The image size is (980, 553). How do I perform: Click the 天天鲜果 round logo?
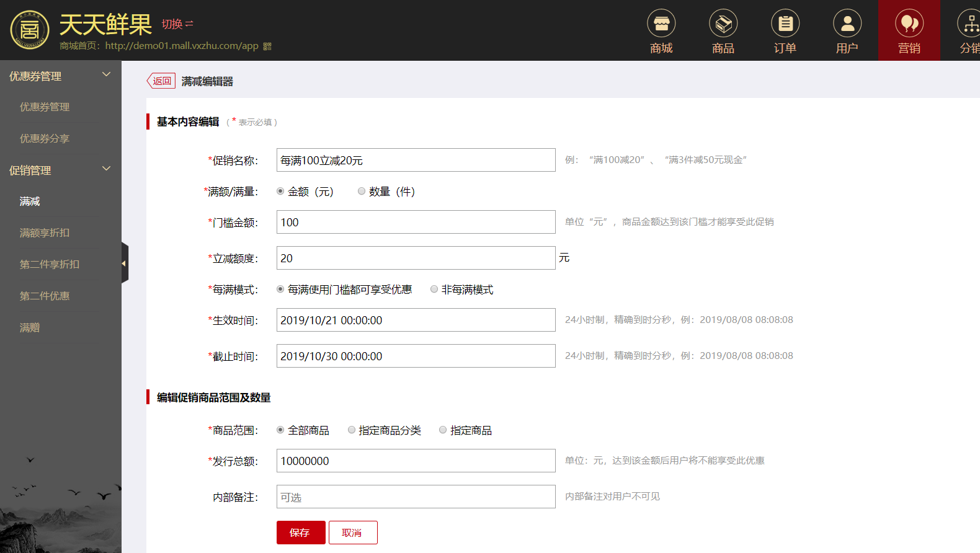tap(30, 30)
